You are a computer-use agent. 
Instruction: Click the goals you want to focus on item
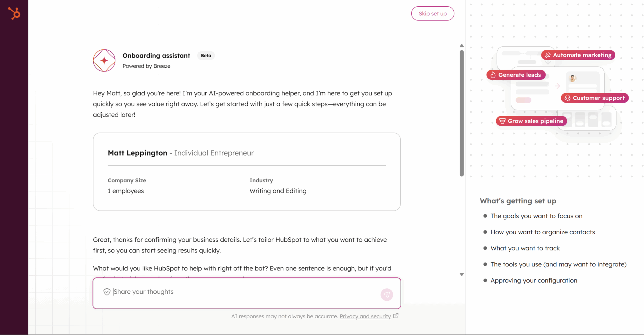click(x=536, y=216)
